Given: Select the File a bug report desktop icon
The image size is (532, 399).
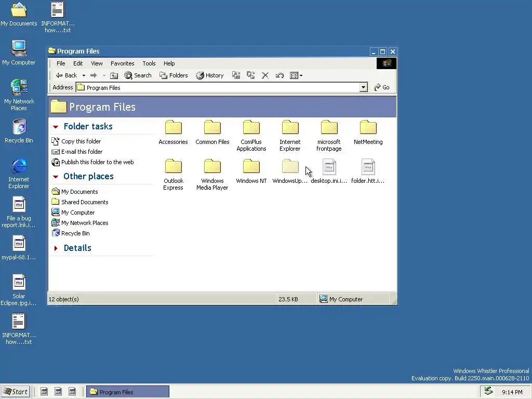Looking at the screenshot, I should coord(19,212).
